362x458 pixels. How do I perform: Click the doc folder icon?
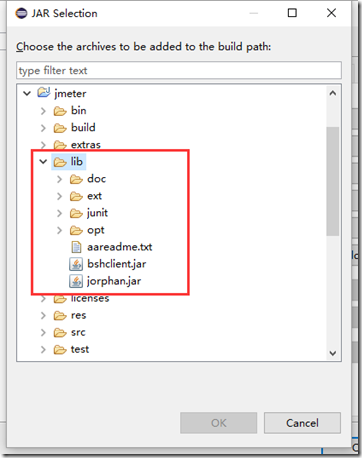click(76, 179)
